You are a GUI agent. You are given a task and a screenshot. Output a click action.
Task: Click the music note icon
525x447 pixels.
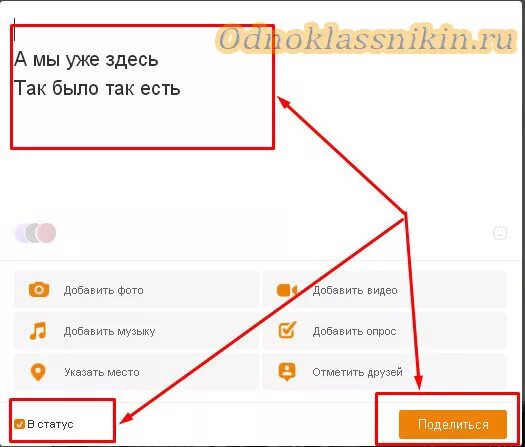tap(38, 331)
